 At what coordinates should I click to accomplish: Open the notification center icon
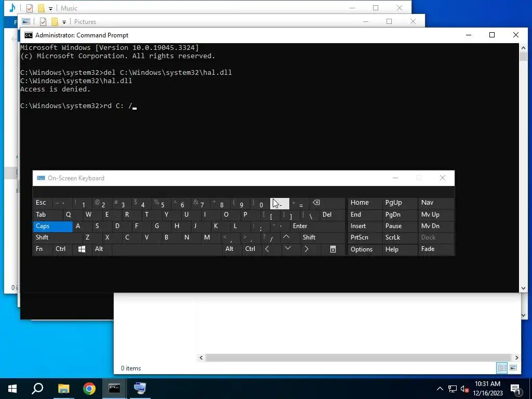coord(516,389)
